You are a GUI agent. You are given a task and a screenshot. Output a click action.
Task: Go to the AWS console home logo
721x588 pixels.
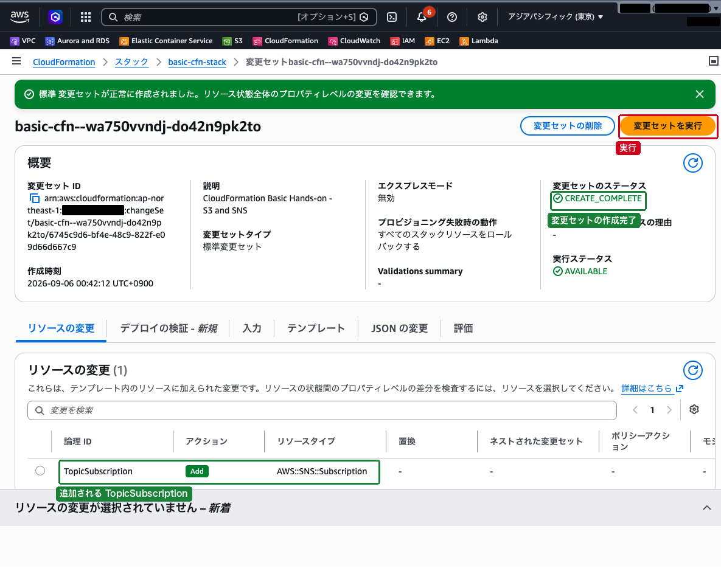[19, 17]
